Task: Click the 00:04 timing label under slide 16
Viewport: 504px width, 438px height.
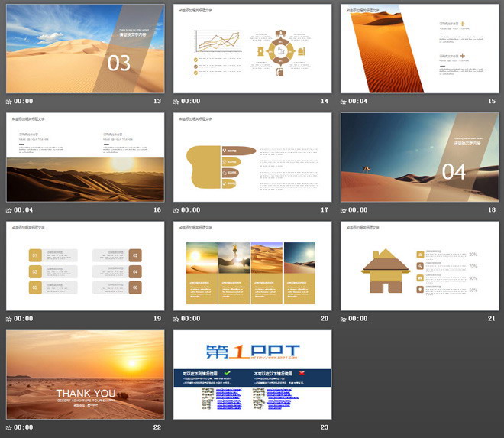Action: tap(24, 210)
